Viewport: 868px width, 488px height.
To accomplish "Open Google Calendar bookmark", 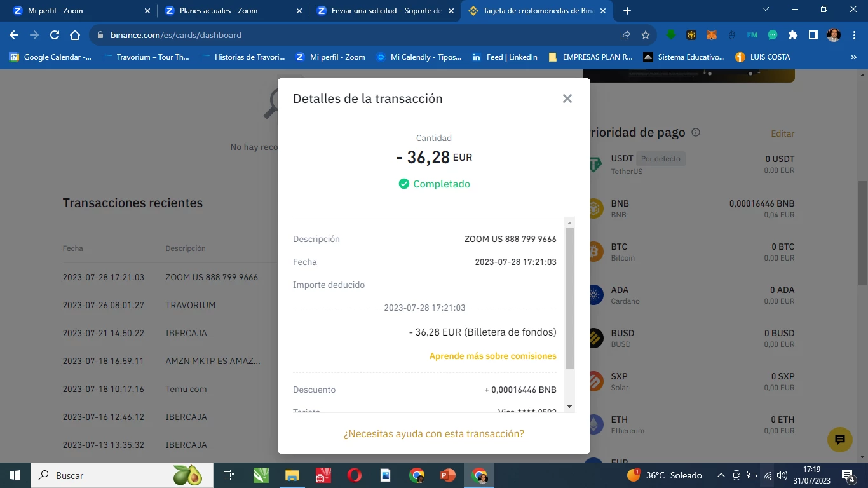I will click(x=50, y=57).
